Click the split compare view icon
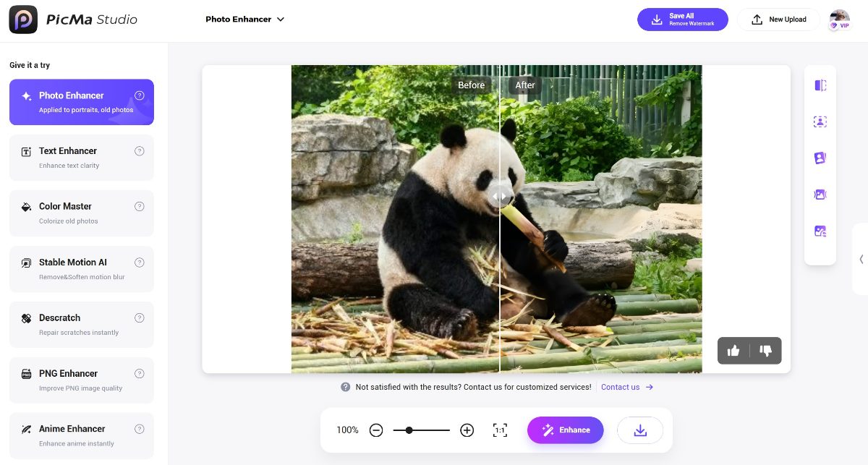 (820, 85)
